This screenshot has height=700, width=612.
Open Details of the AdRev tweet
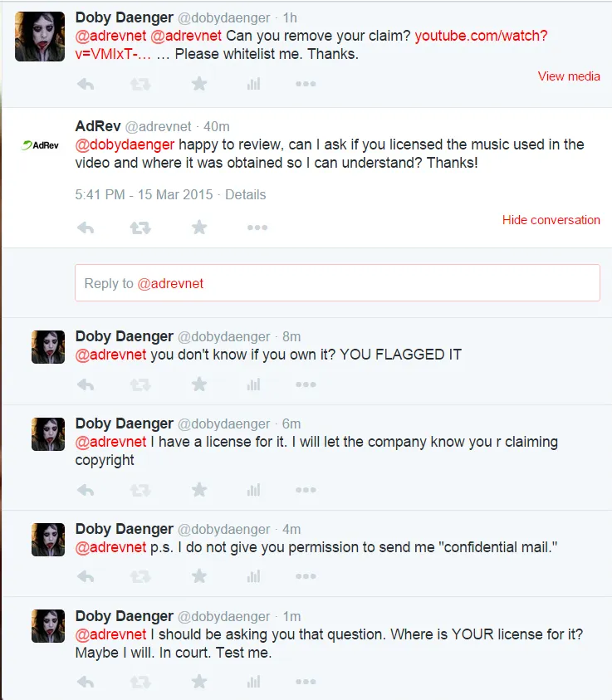(246, 194)
